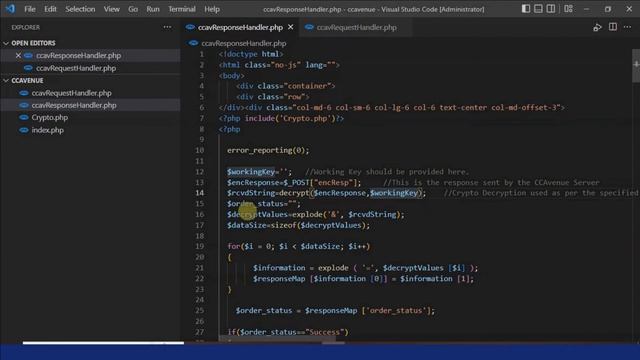Open index.php in the file tree

click(x=47, y=130)
